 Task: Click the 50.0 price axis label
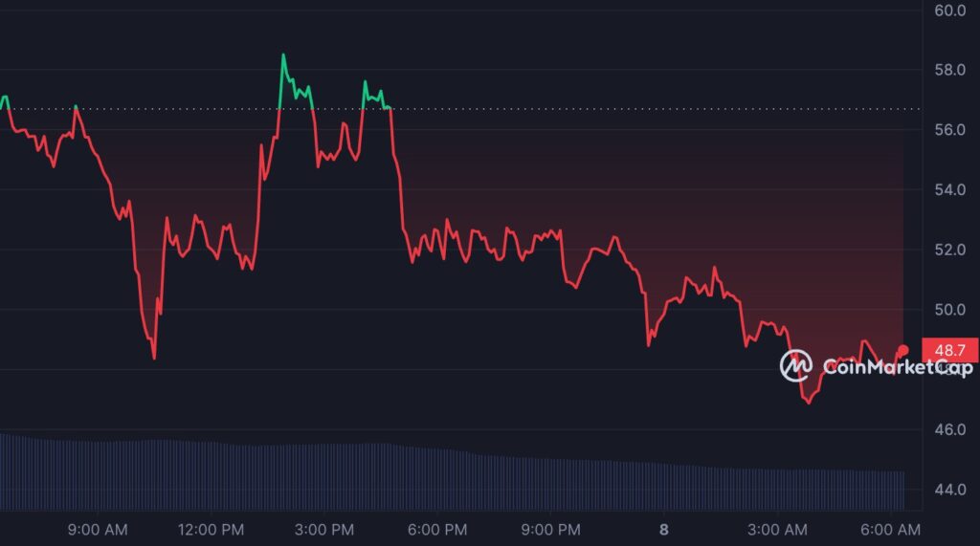click(949, 310)
